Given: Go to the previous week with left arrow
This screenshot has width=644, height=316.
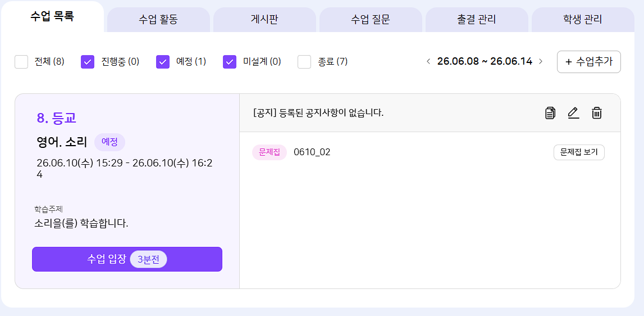Looking at the screenshot, I should click(x=428, y=62).
